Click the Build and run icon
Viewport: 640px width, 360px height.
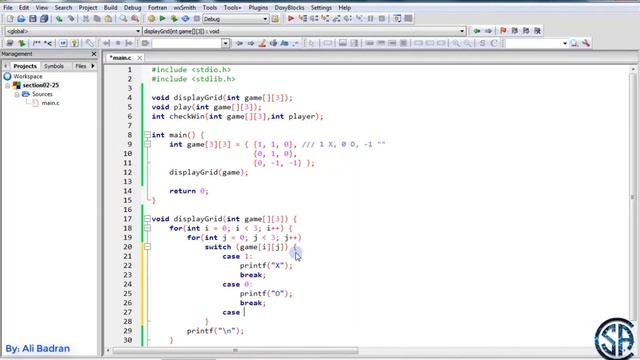[x=174, y=19]
